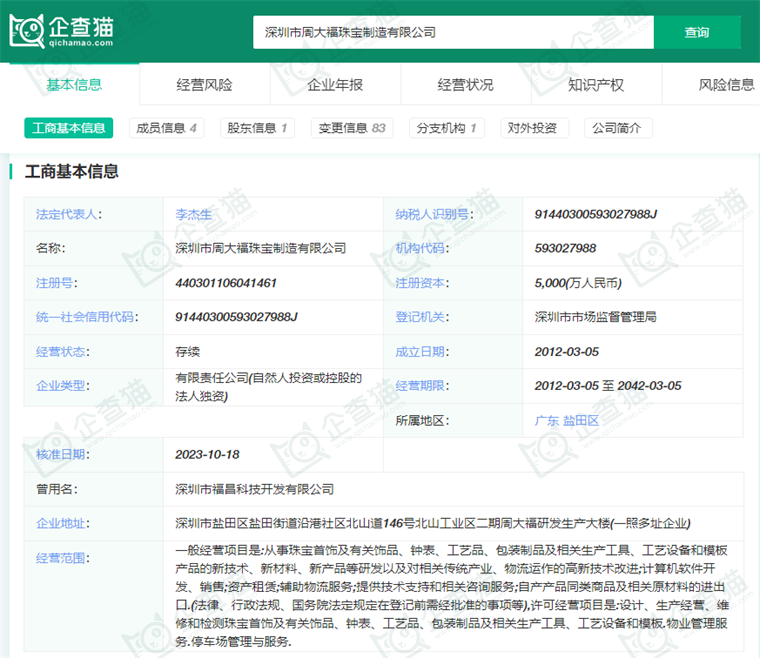760x658 pixels.
Task: Click the 经营期限 label
Action: (x=422, y=386)
